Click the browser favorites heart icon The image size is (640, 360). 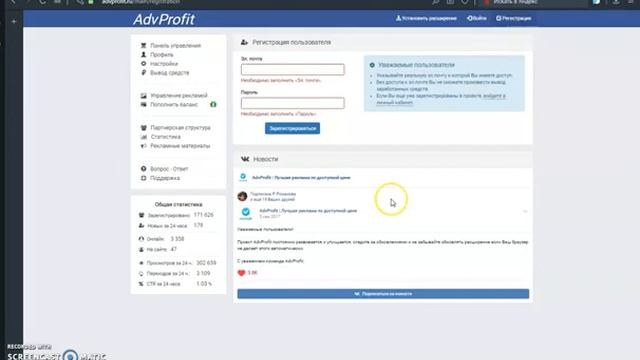[465, 2]
